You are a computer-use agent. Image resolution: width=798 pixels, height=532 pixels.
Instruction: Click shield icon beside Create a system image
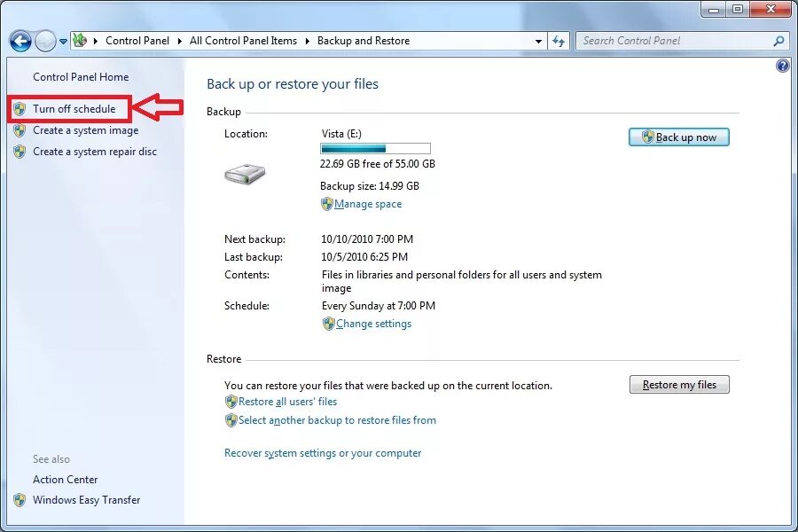point(20,130)
